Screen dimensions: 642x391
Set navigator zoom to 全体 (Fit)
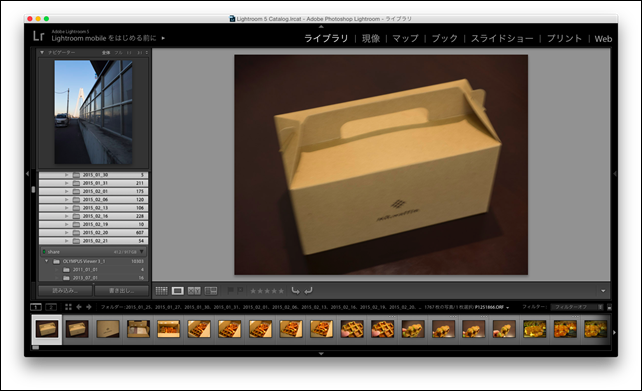106,52
